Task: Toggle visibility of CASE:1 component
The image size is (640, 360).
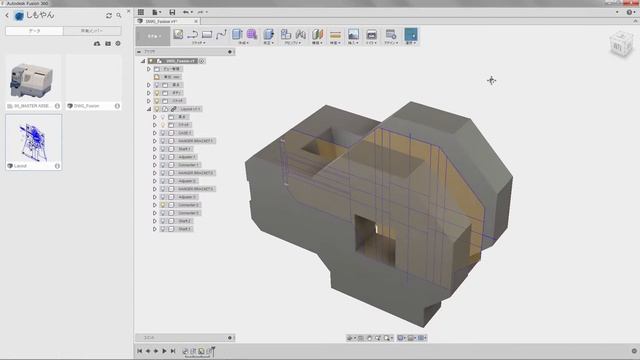Action: (x=163, y=133)
